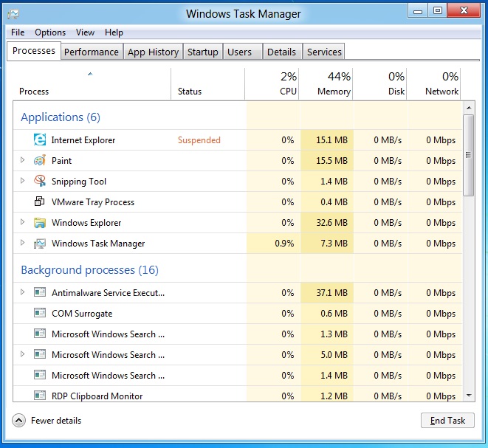This screenshot has width=488, height=448.
Task: Select the COM Surrogate process name
Action: point(82,314)
